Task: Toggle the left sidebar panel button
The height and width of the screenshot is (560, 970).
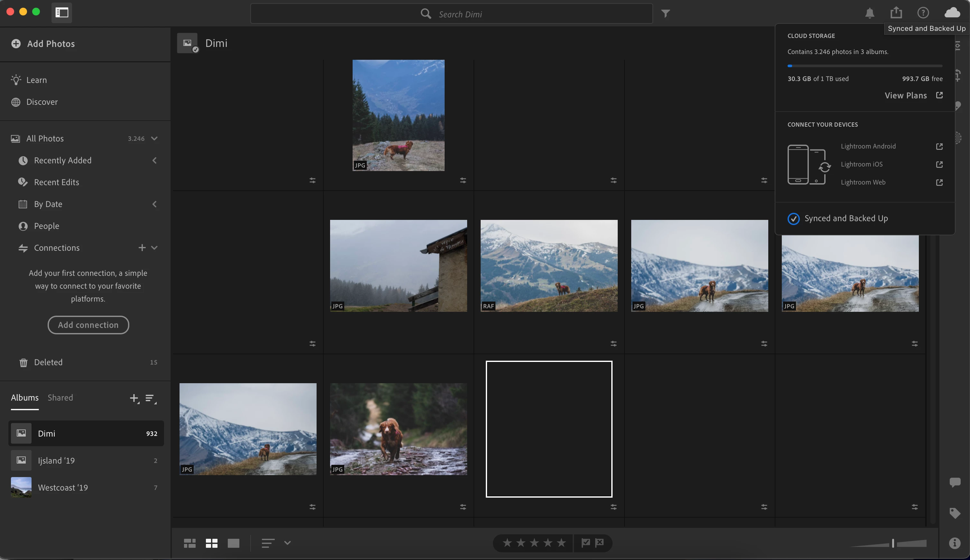Action: pos(61,13)
